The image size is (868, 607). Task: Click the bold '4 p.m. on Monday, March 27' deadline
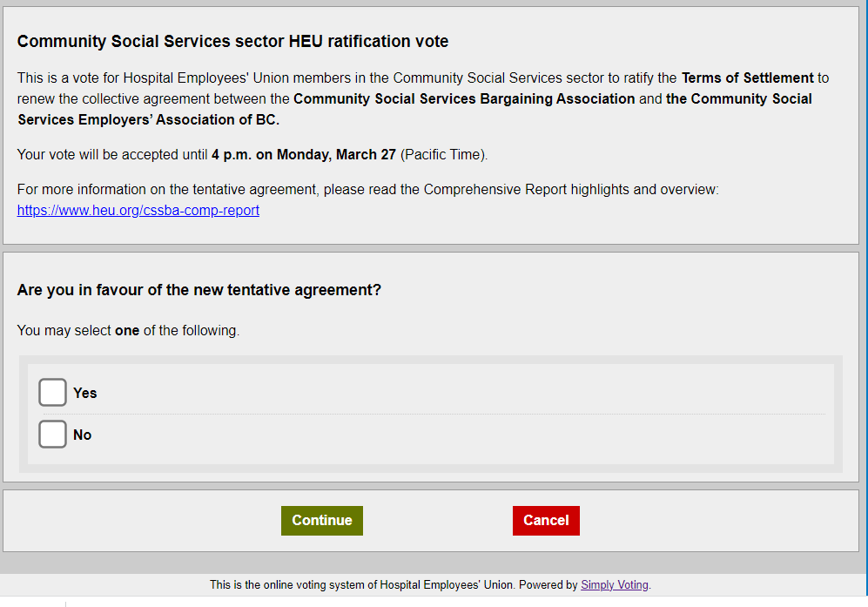point(303,154)
